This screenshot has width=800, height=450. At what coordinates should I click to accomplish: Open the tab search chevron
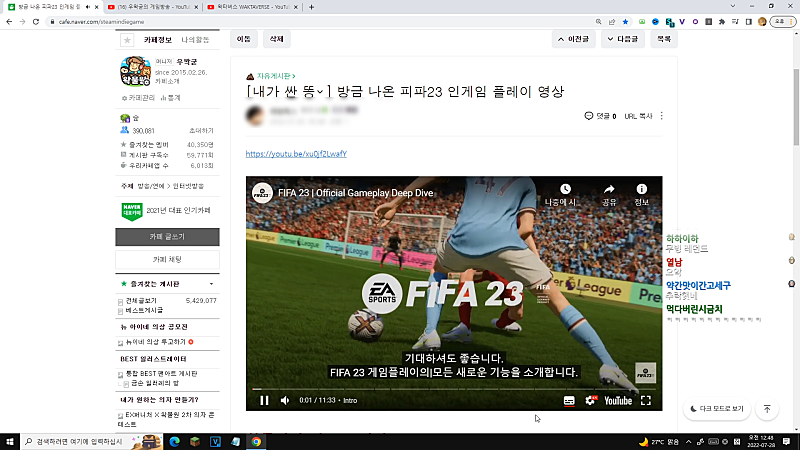pyautogui.click(x=733, y=6)
